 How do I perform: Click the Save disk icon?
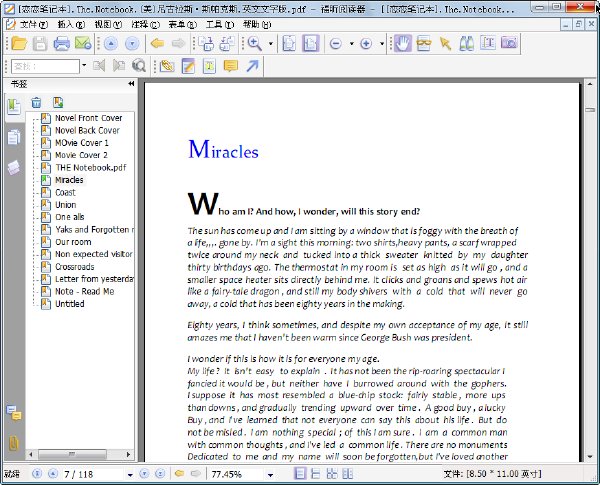click(40, 43)
